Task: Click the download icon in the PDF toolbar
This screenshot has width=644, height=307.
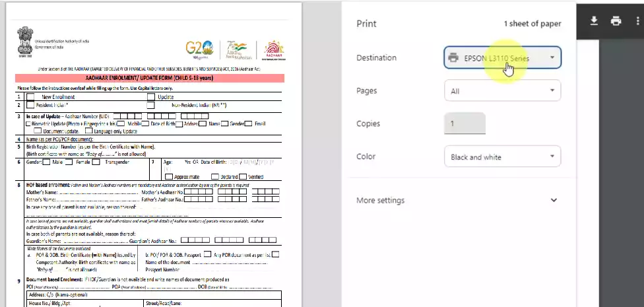Action: 594,21
